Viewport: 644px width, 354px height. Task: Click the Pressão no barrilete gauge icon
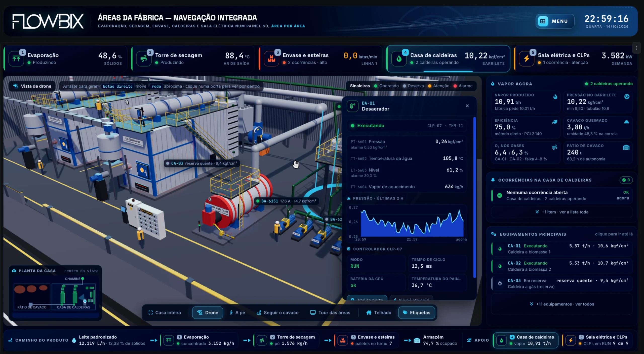pyautogui.click(x=627, y=96)
